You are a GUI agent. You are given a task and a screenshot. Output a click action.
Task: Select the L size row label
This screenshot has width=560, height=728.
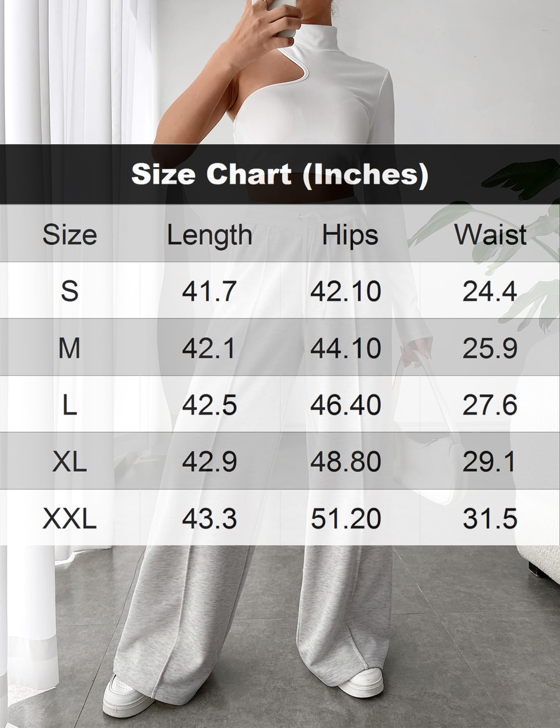[x=69, y=405]
